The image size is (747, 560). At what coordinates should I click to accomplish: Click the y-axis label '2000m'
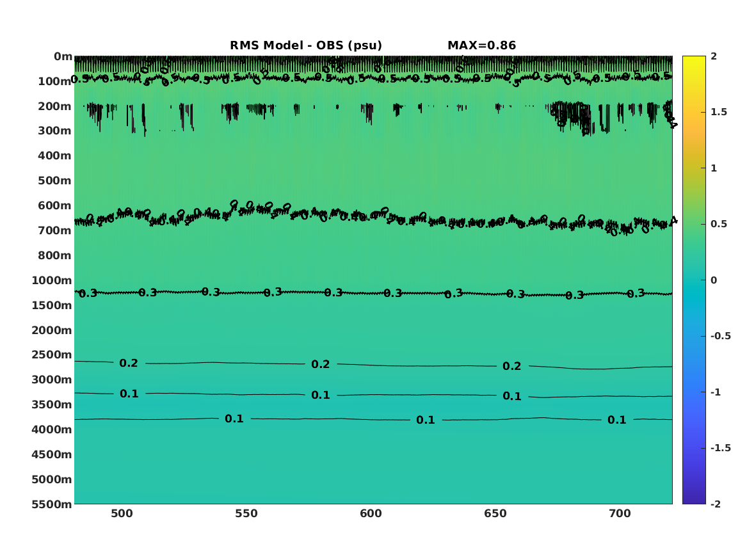52,330
